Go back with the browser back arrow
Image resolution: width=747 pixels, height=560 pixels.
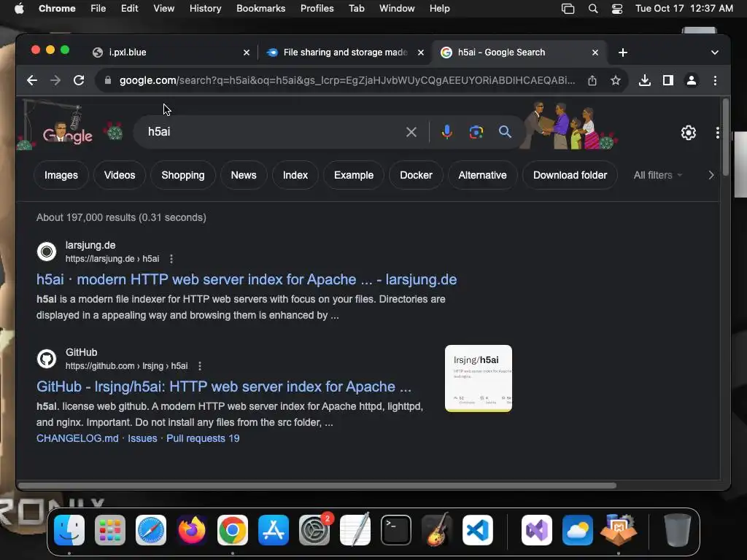[x=32, y=80]
